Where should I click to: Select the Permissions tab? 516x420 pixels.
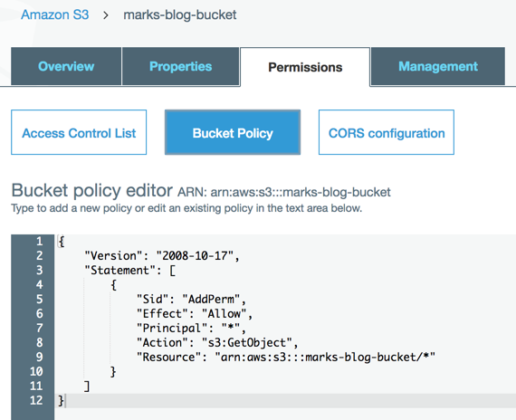pyautogui.click(x=305, y=67)
